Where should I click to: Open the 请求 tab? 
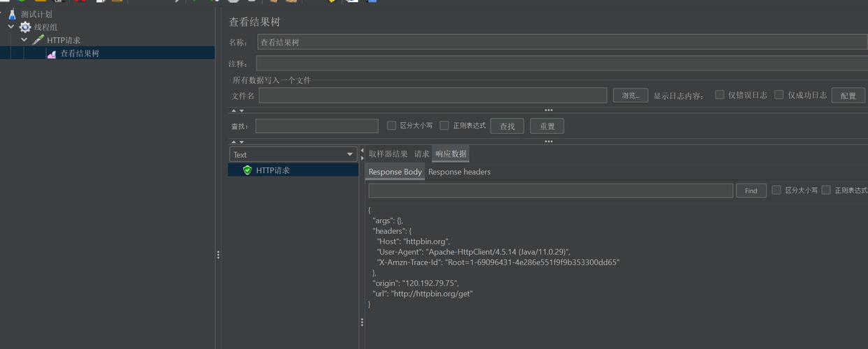point(421,154)
